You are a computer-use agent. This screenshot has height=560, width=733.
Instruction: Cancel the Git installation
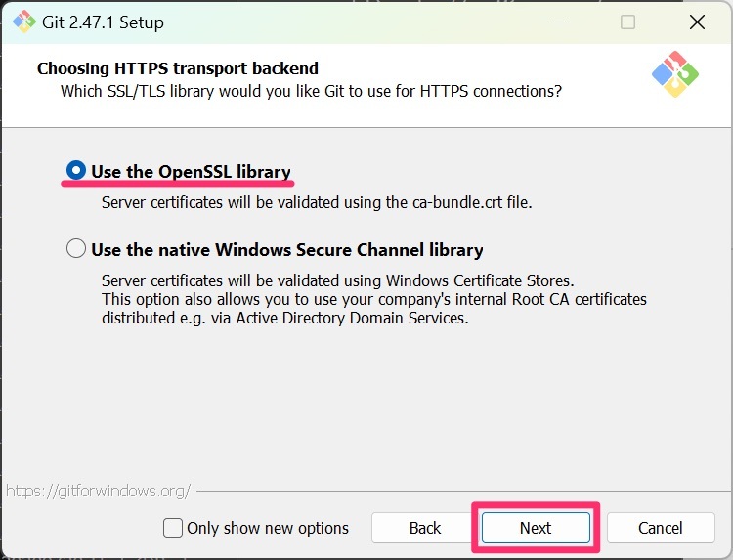[661, 528]
